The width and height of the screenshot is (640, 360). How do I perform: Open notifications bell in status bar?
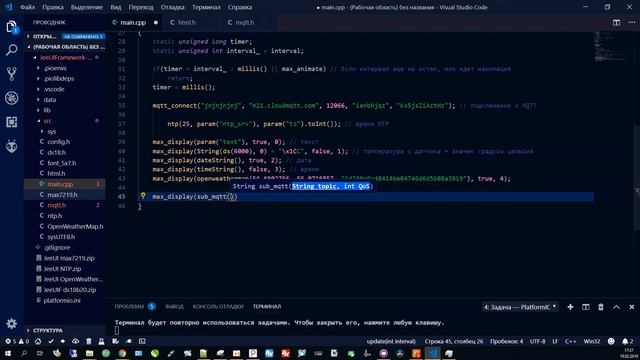point(627,341)
